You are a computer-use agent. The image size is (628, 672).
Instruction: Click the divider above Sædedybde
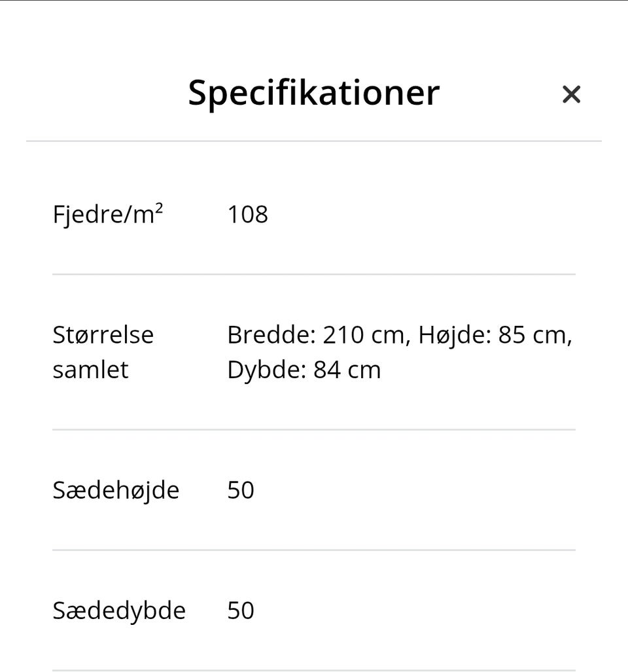coord(314,550)
